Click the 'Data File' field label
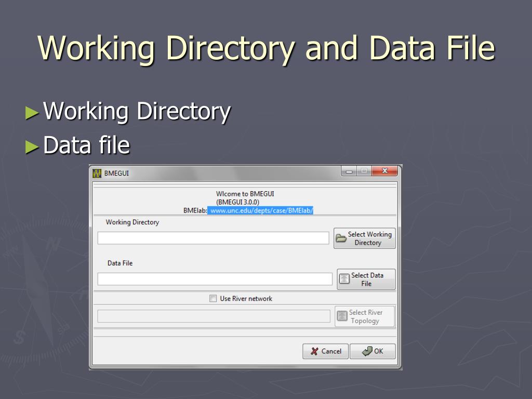 point(120,263)
